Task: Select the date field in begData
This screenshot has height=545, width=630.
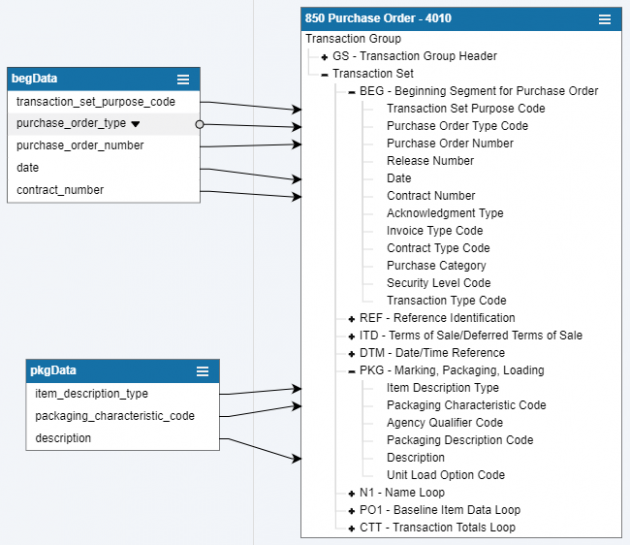Action: tap(104, 168)
